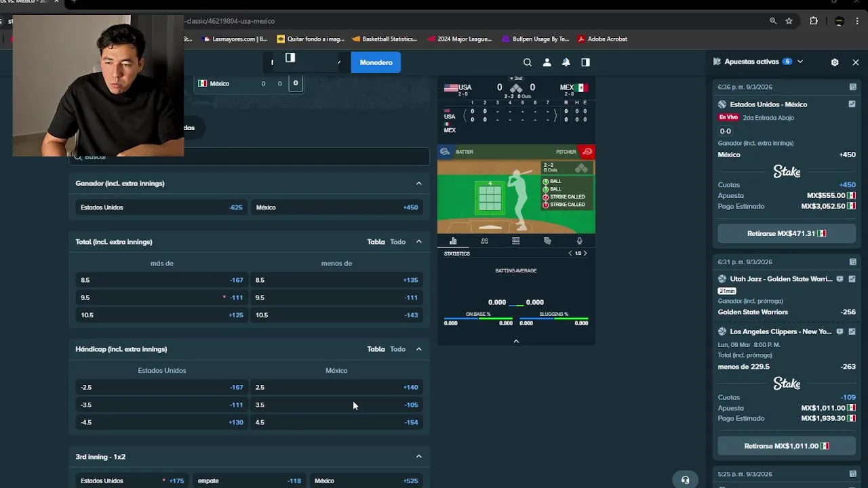
Task: Bookmark this page with Chrome star icon
Action: (x=789, y=21)
